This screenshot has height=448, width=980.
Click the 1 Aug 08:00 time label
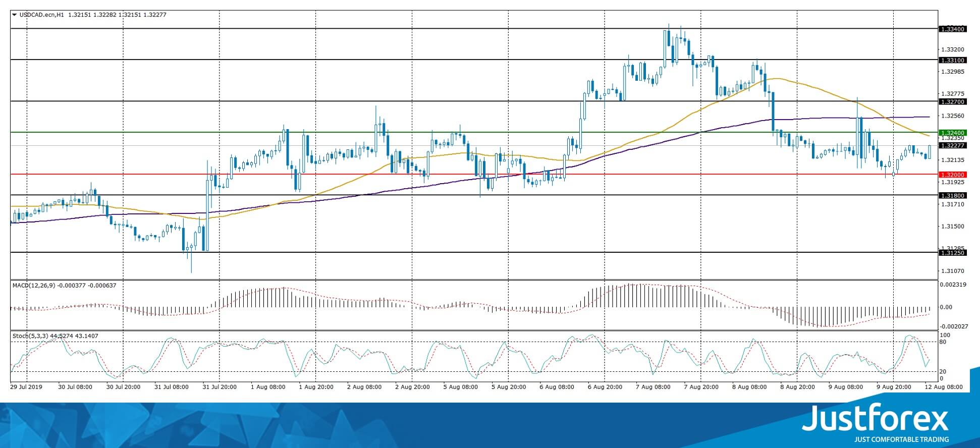pos(268,387)
